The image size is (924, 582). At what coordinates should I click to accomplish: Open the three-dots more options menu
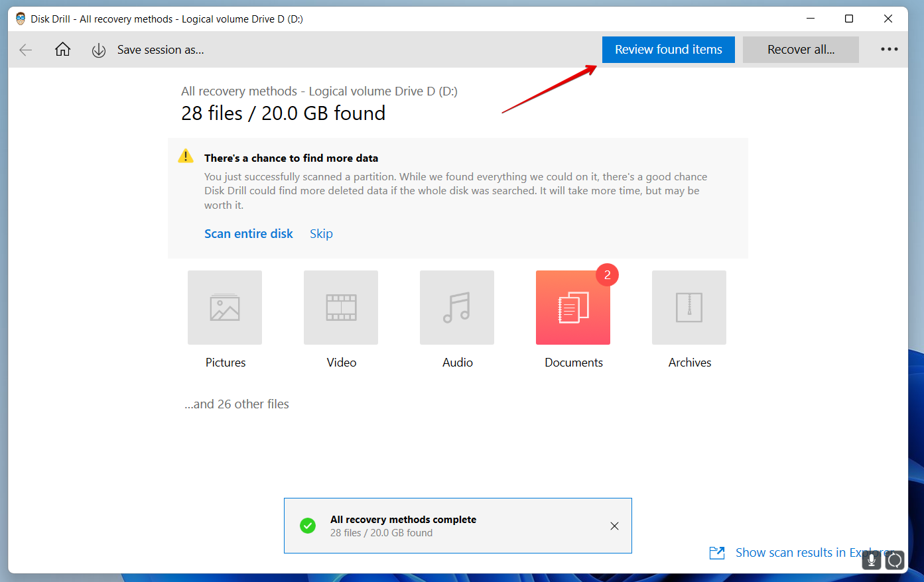tap(889, 50)
